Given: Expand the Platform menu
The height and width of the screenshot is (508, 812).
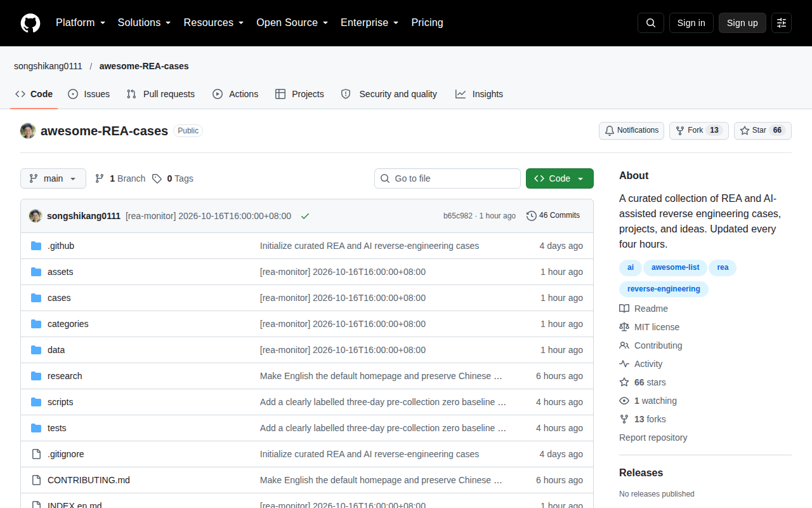Looking at the screenshot, I should coord(81,23).
